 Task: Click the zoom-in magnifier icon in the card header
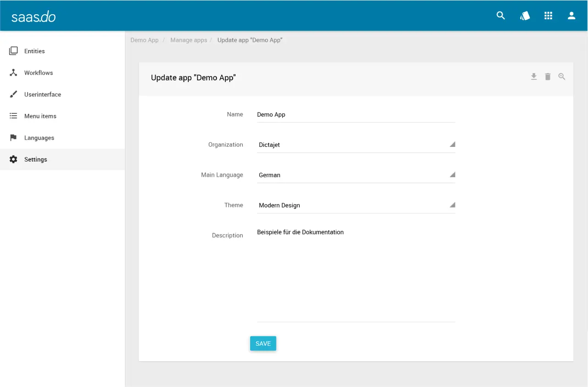tap(562, 77)
